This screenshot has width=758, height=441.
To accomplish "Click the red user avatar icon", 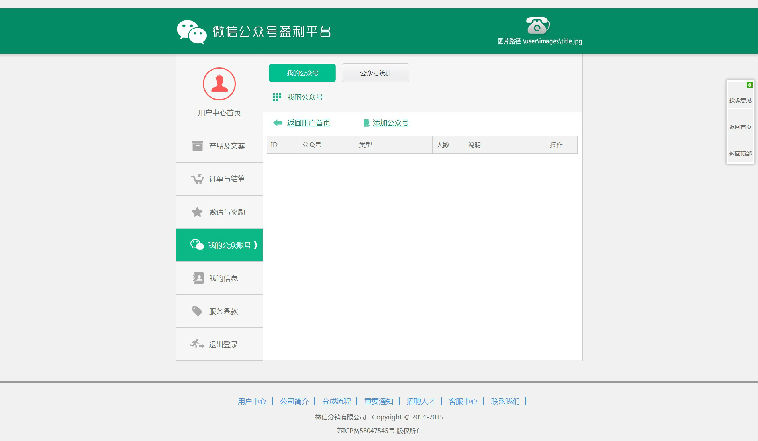I will click(x=219, y=84).
